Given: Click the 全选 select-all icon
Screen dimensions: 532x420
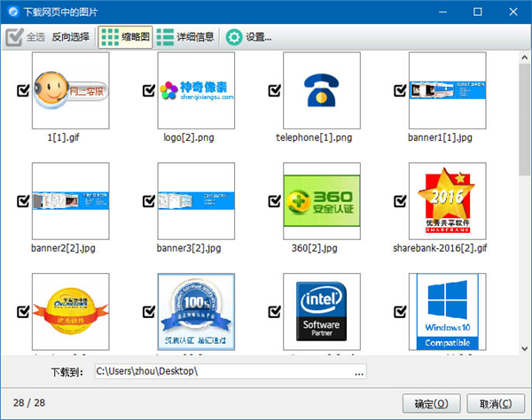Looking at the screenshot, I should click(x=15, y=37).
